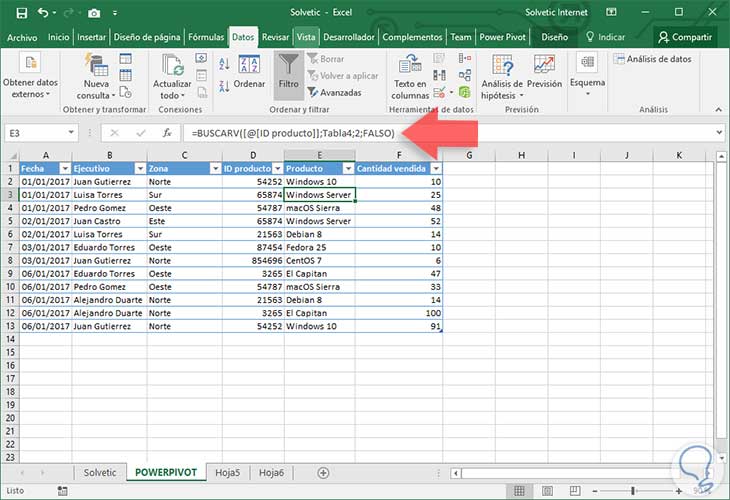Open the Zona column filter dropdown
Screen dimensions: 730x500
215,169
